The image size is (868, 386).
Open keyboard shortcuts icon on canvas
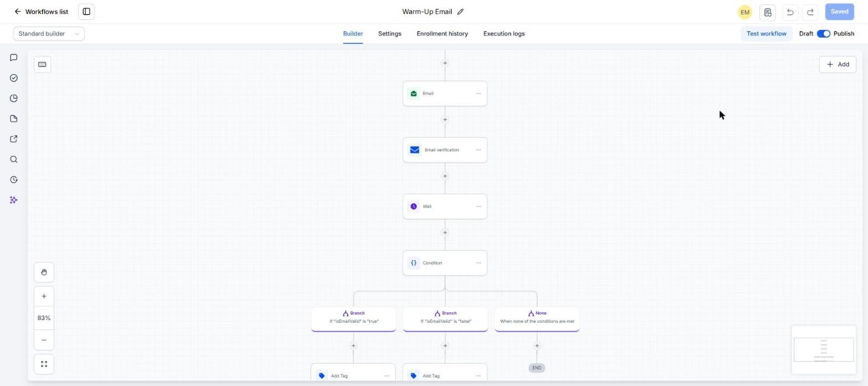tap(42, 64)
